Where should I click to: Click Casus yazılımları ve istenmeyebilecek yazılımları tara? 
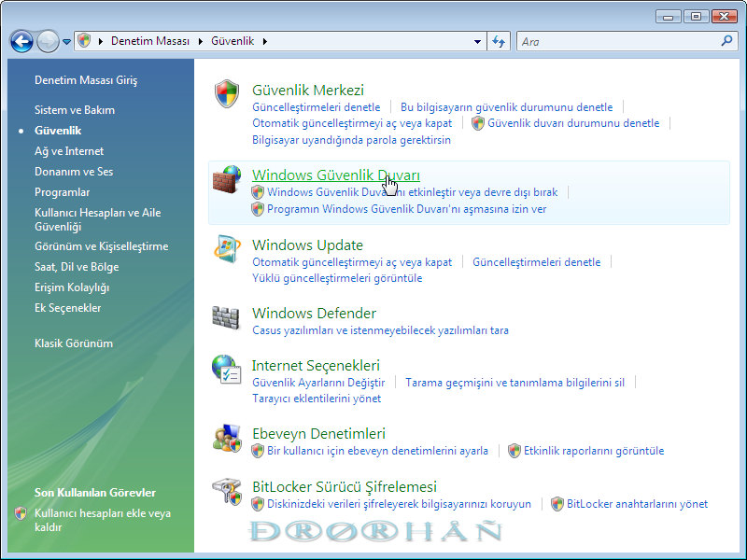click(x=380, y=330)
